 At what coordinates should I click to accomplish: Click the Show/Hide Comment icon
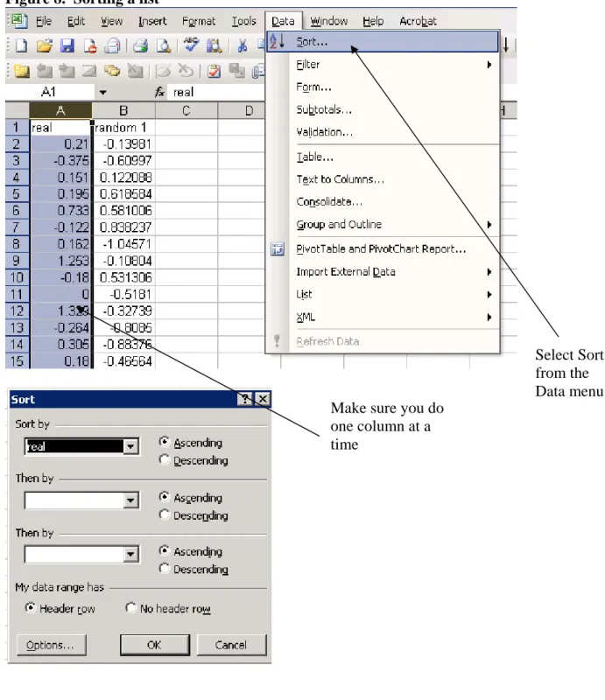pyautogui.click(x=90, y=71)
